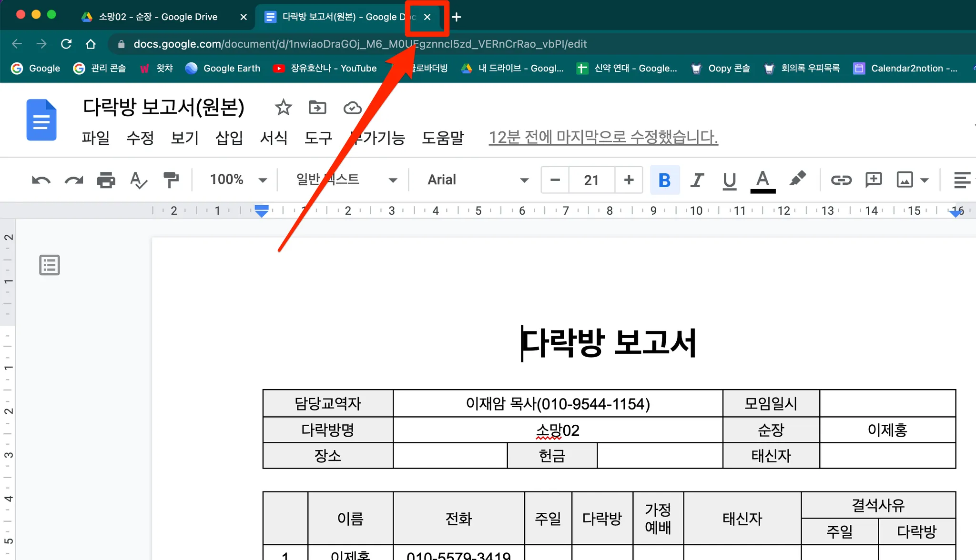
Task: Click the last-edited 12분 전 link
Action: pos(603,138)
